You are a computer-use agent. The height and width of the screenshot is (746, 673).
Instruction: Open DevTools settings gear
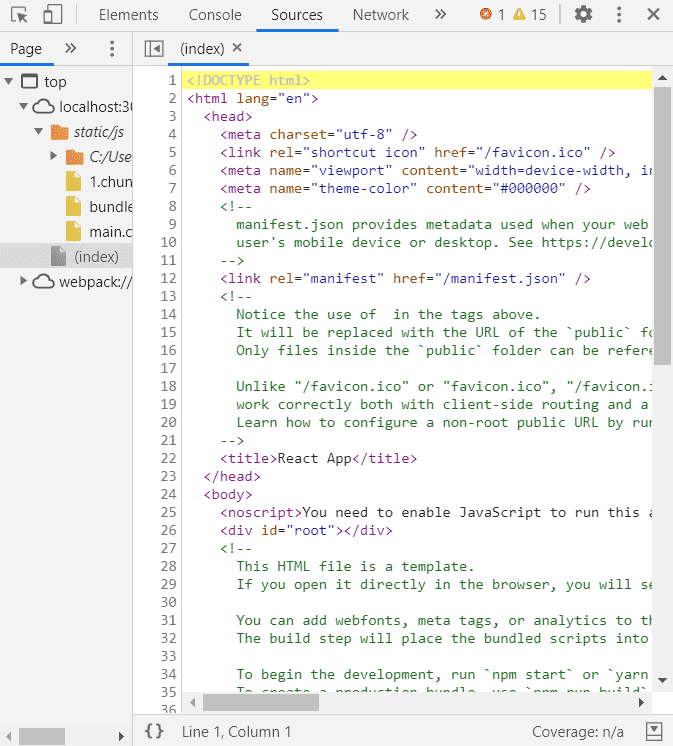[x=583, y=15]
